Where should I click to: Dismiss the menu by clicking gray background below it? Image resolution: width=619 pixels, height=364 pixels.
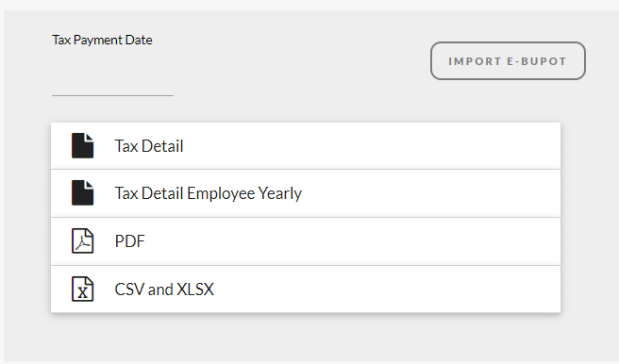click(x=306, y=338)
